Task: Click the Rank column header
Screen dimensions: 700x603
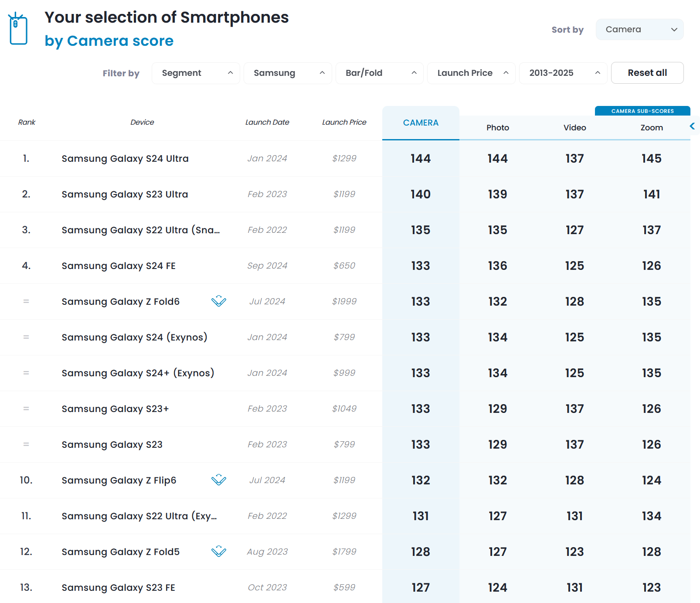Action: pos(27,122)
